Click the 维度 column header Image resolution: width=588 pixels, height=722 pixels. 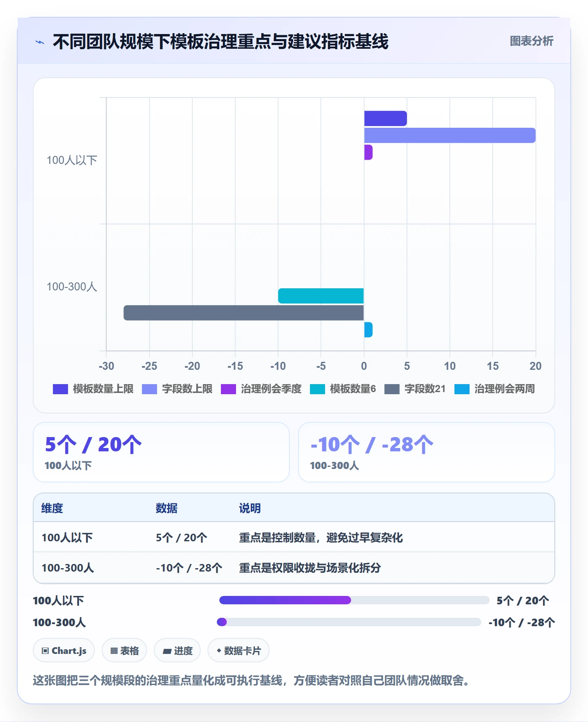click(52, 508)
